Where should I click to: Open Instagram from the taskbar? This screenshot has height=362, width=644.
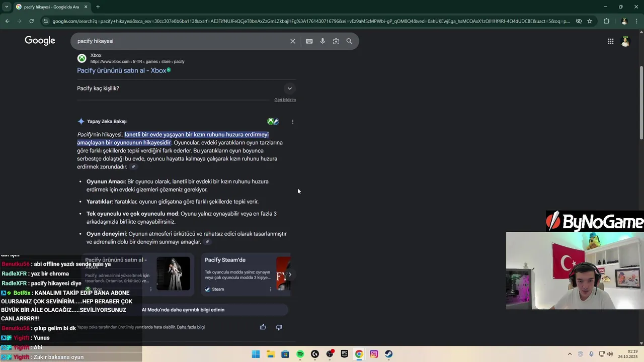click(374, 354)
